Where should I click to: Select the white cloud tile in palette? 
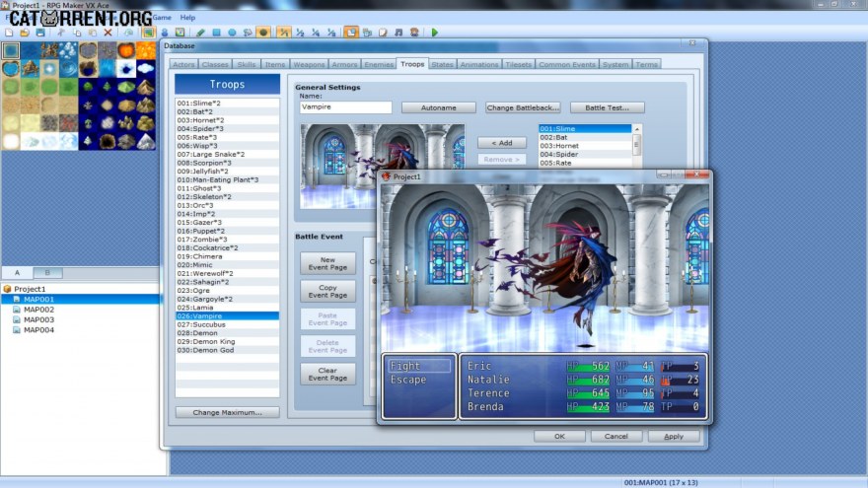pos(146,69)
